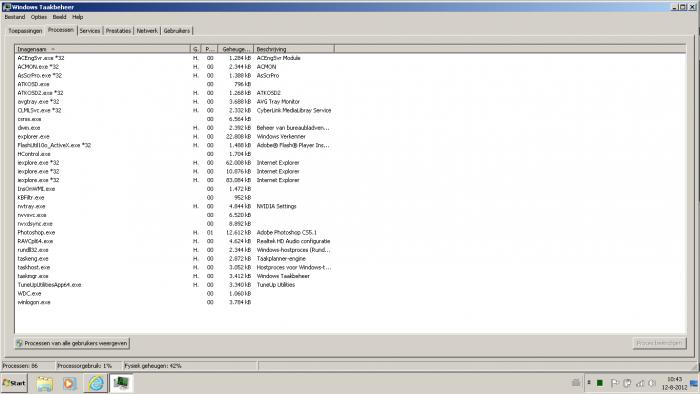Select the CLMLSvc.exe *32 process
The image size is (700, 394).
pos(175,110)
